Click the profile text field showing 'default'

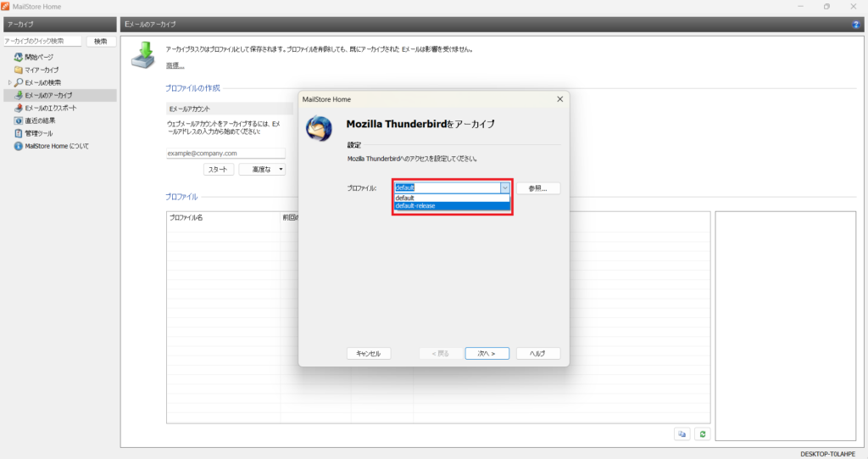tap(448, 188)
